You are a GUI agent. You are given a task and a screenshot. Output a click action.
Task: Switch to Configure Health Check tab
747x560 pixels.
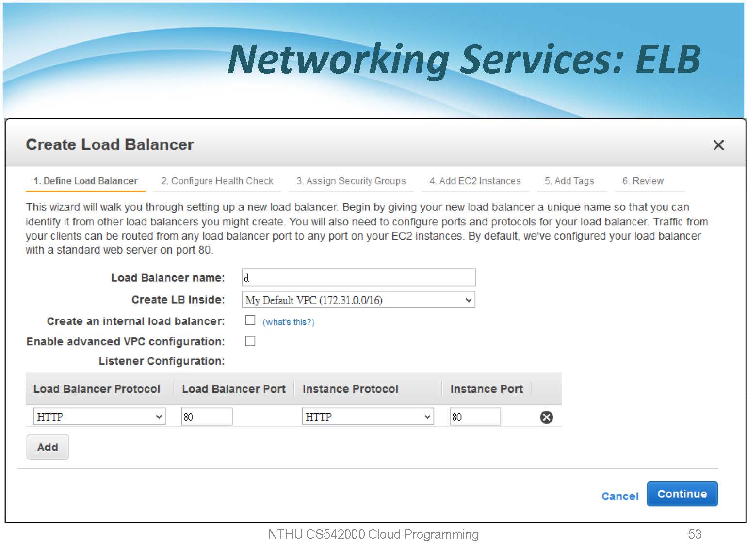[217, 181]
